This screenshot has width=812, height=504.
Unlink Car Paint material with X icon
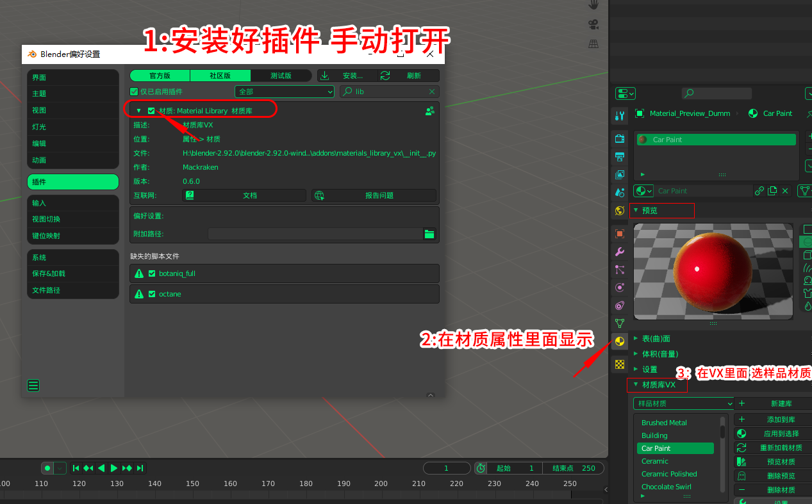tap(785, 191)
